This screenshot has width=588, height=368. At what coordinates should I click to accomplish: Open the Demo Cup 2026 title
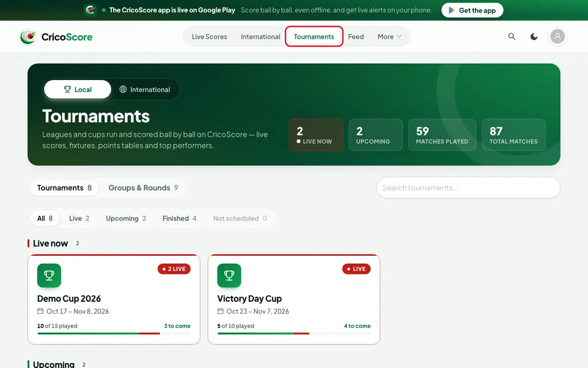(x=69, y=298)
